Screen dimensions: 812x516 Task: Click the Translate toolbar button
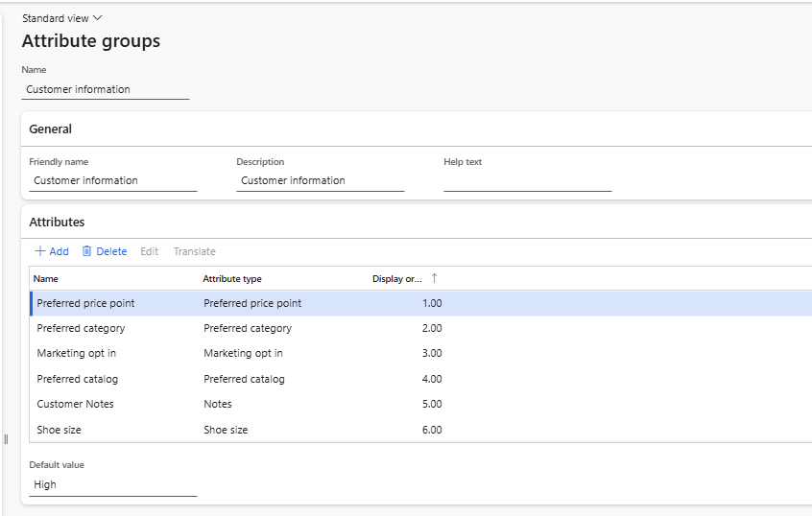(x=194, y=251)
